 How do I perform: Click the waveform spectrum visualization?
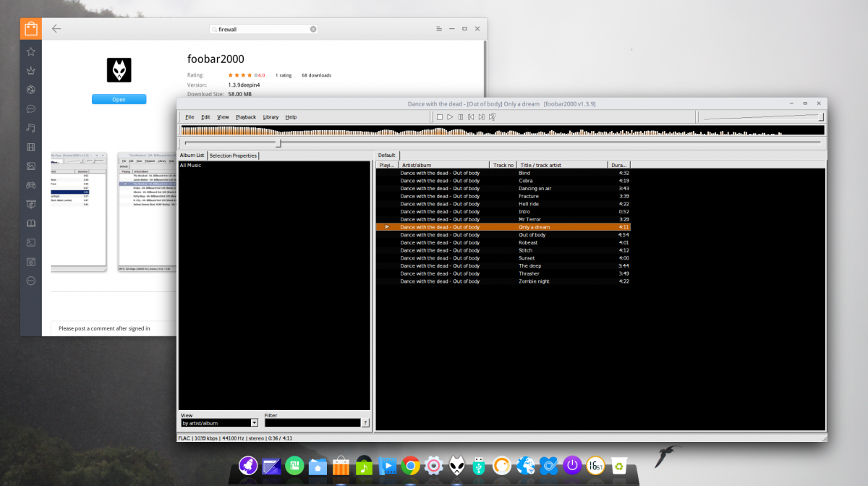[x=502, y=131]
